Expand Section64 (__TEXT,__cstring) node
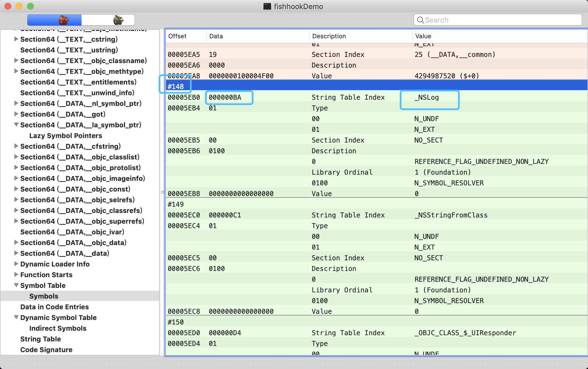The height and width of the screenshot is (369, 588). coord(16,39)
